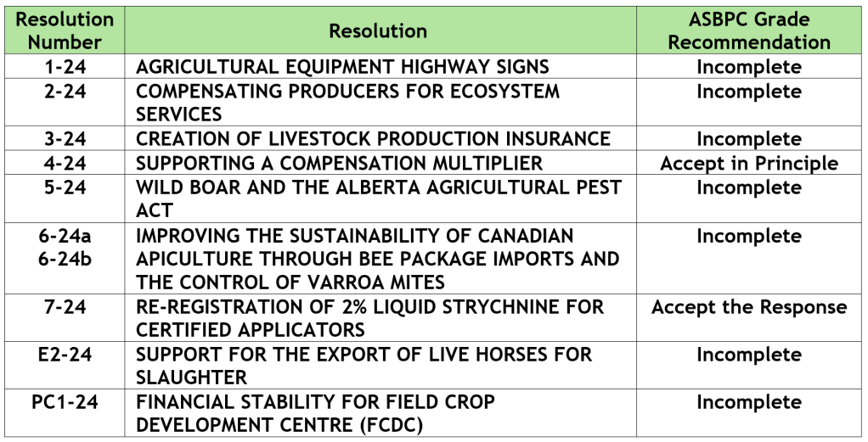Select the Agricultural Equipment Highway Signs resolution
The image size is (868, 442).
(342, 67)
